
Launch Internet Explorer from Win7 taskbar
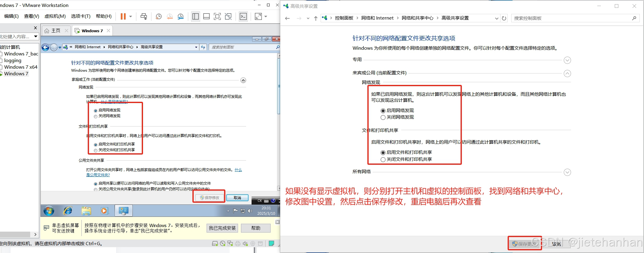tap(68, 211)
